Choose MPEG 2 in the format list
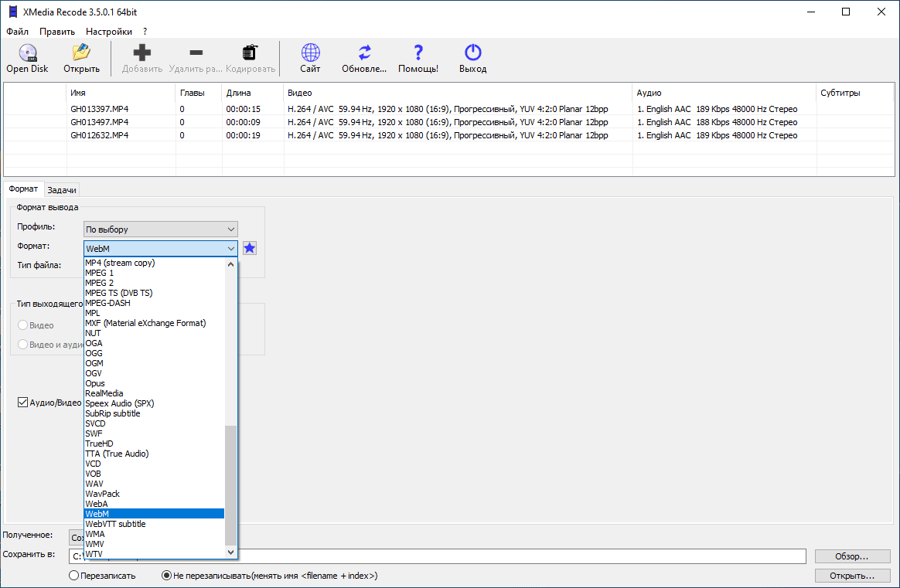 (154, 283)
